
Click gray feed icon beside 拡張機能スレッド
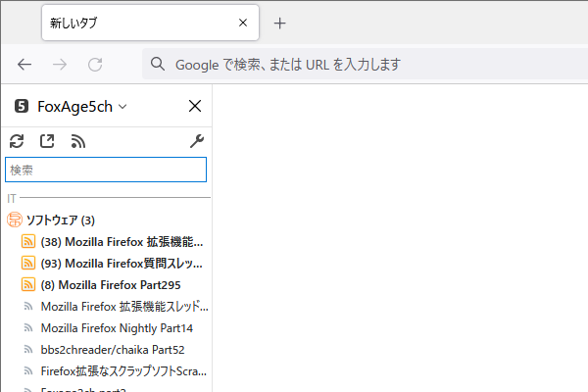(x=28, y=307)
